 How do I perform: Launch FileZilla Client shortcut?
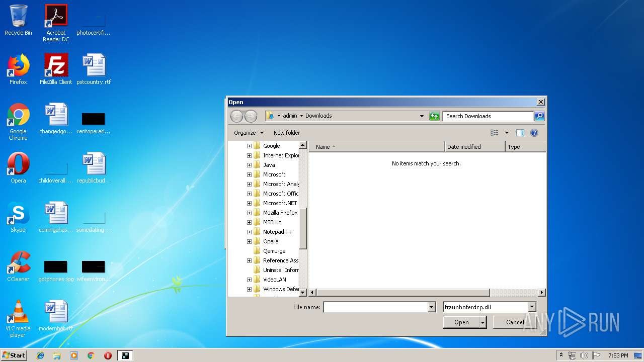(x=56, y=69)
